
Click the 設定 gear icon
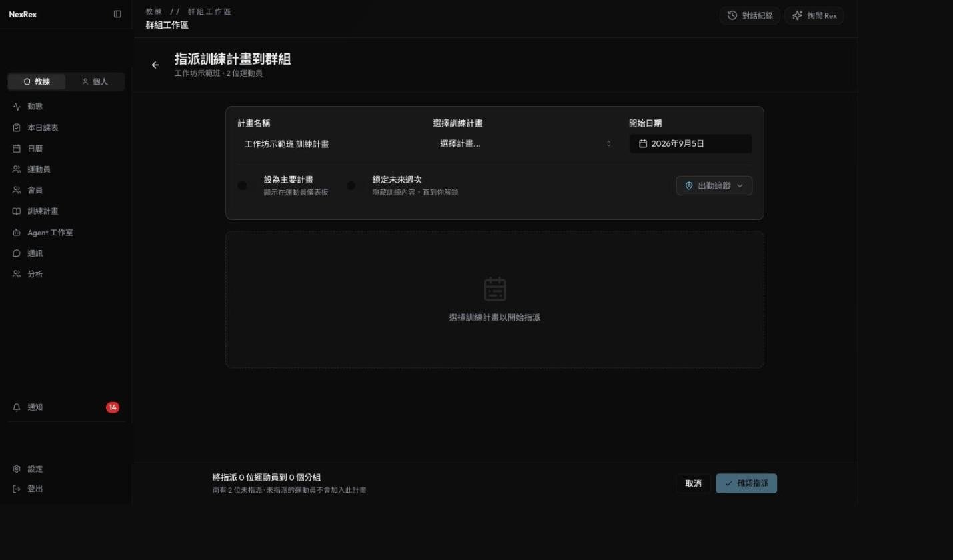click(17, 469)
